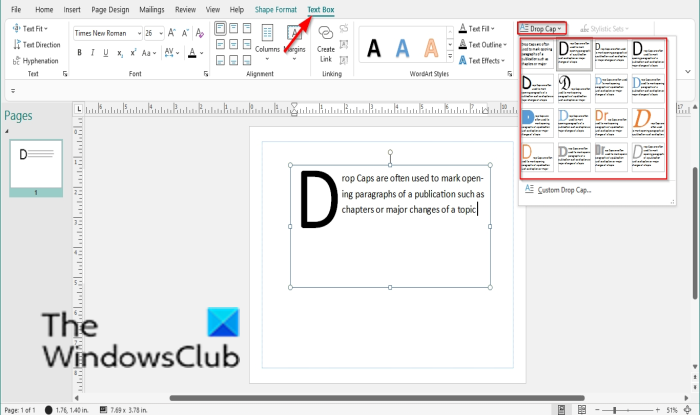The image size is (700, 415).
Task: Click the horizontal scrollbar
Action: pos(377,398)
